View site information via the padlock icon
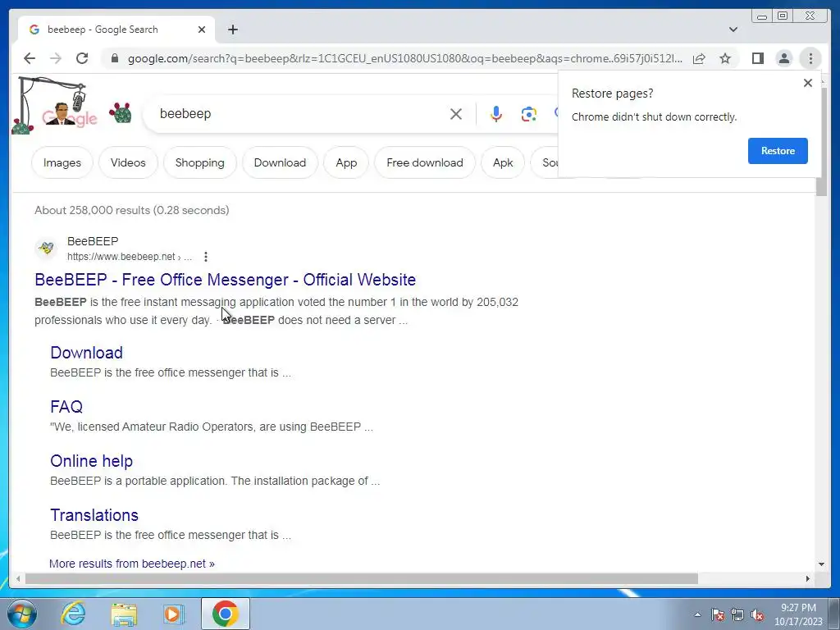Image resolution: width=840 pixels, height=630 pixels. pos(114,58)
